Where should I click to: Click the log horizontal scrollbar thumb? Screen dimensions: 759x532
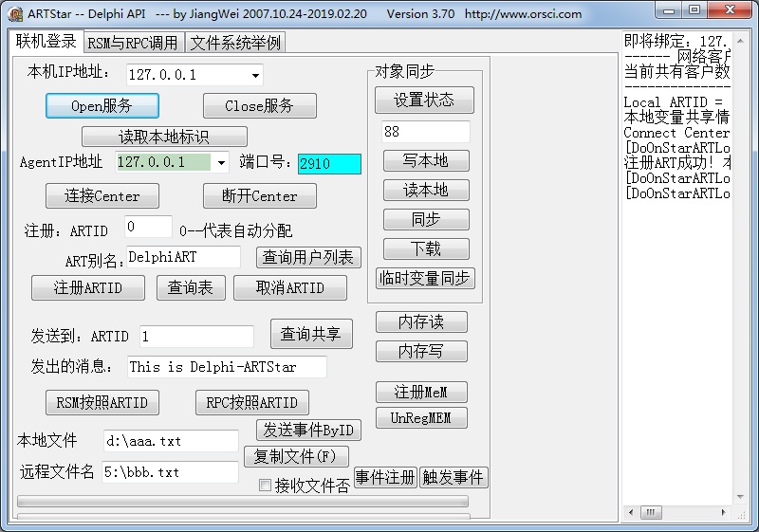tap(651, 512)
